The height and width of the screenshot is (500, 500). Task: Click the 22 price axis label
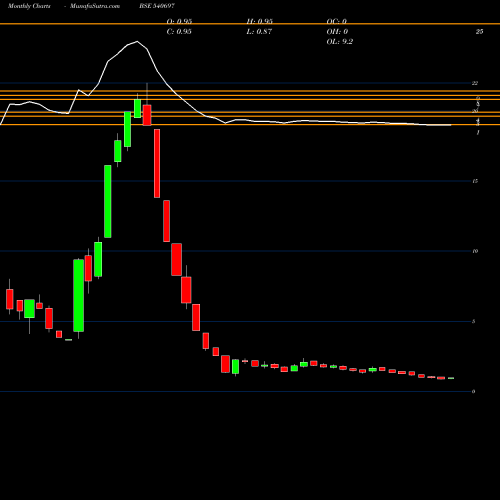coord(475,83)
